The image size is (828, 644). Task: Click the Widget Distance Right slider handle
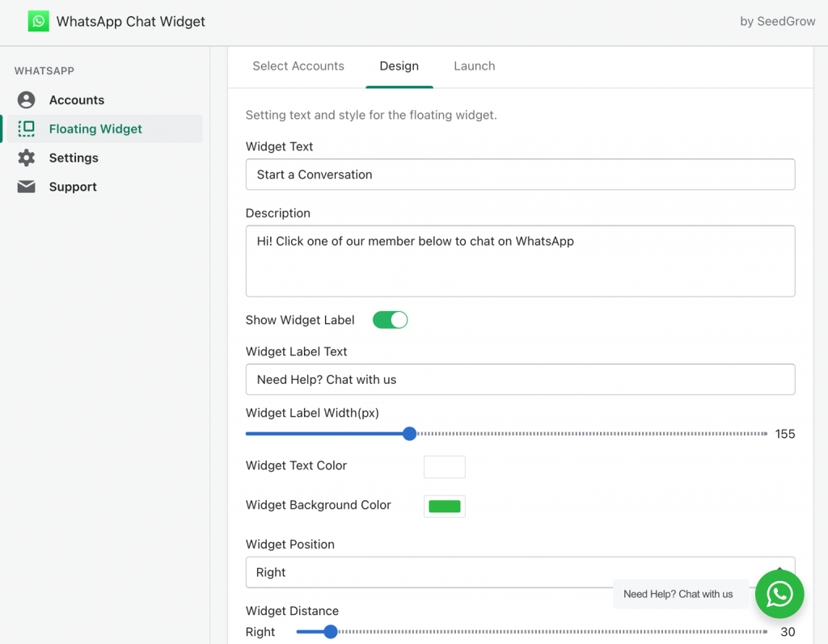pos(330,632)
